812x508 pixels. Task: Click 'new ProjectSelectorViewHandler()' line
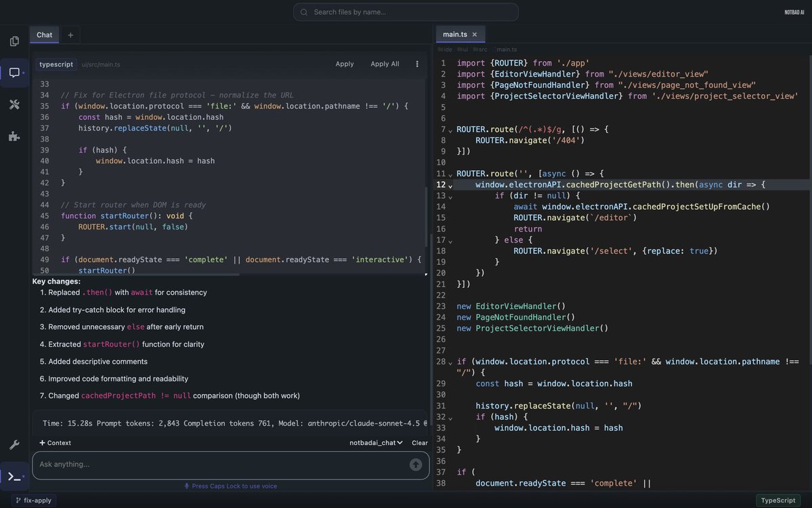pos(533,328)
